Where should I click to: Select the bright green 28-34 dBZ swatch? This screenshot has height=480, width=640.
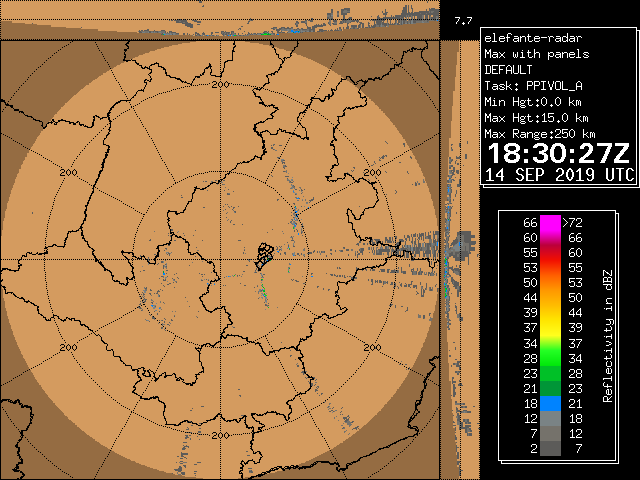pos(550,358)
